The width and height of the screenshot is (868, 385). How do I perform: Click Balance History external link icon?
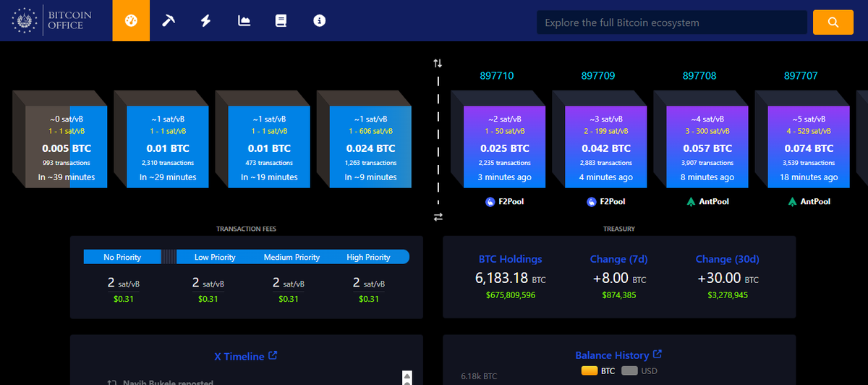coord(658,355)
